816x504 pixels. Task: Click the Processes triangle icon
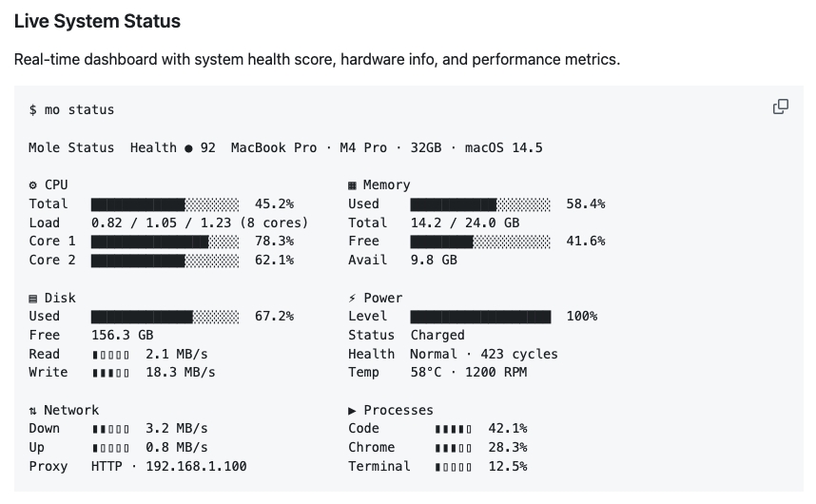click(x=352, y=410)
